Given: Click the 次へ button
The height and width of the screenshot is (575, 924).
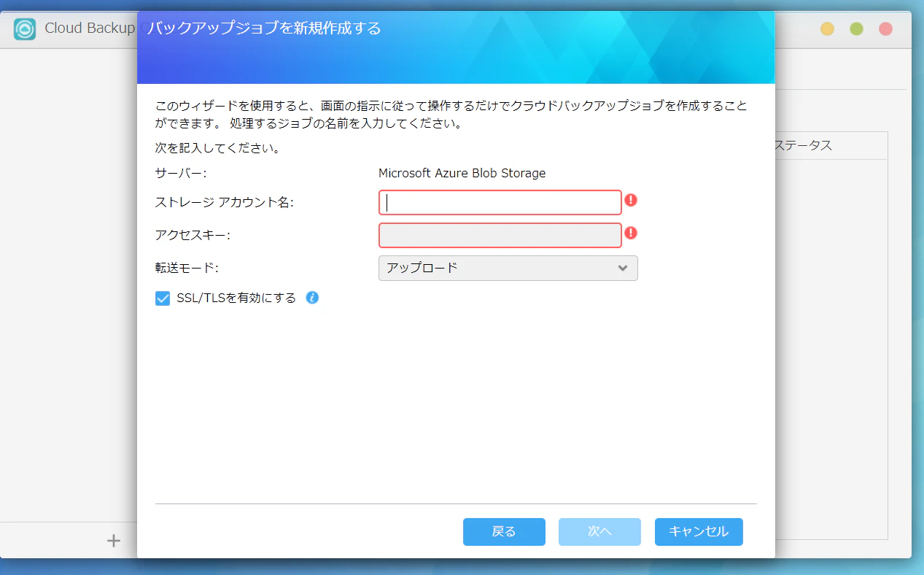Looking at the screenshot, I should click(x=599, y=532).
